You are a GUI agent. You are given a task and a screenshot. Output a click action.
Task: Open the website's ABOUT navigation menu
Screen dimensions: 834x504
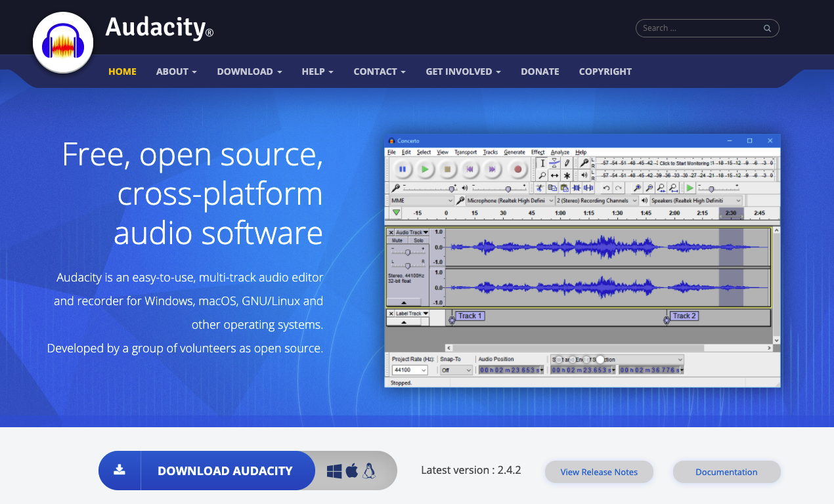[176, 72]
